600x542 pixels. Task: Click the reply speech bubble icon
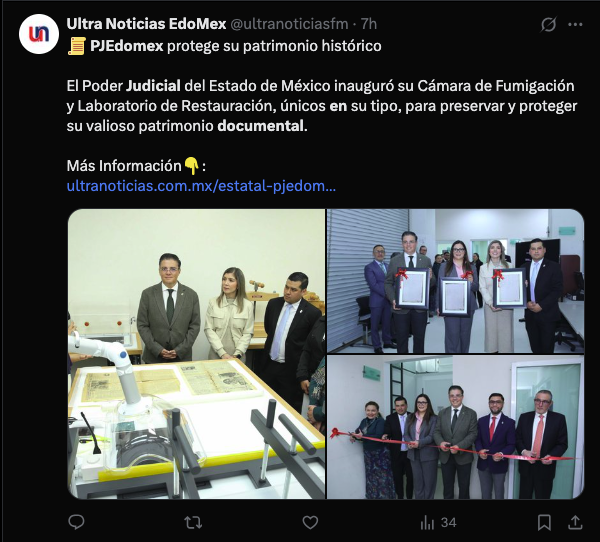pos(76,522)
